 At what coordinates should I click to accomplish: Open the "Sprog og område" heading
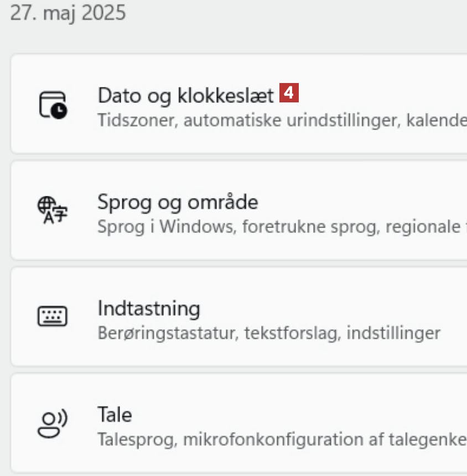tap(178, 202)
